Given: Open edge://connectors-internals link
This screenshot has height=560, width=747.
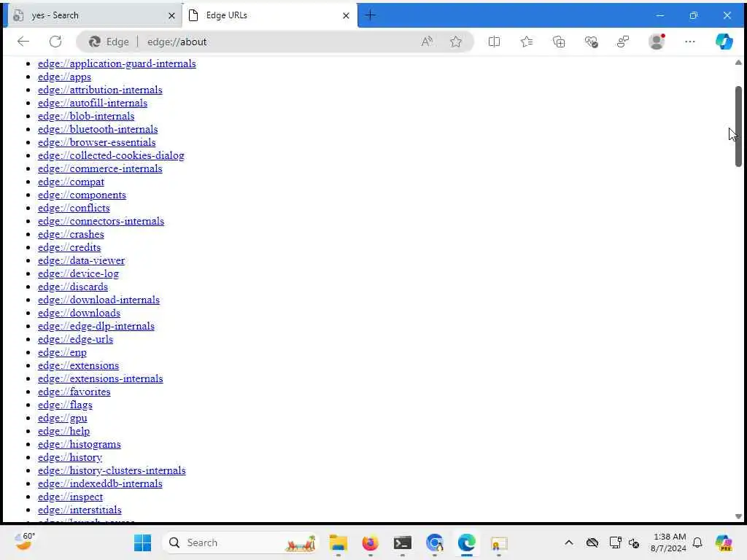Looking at the screenshot, I should [101, 222].
